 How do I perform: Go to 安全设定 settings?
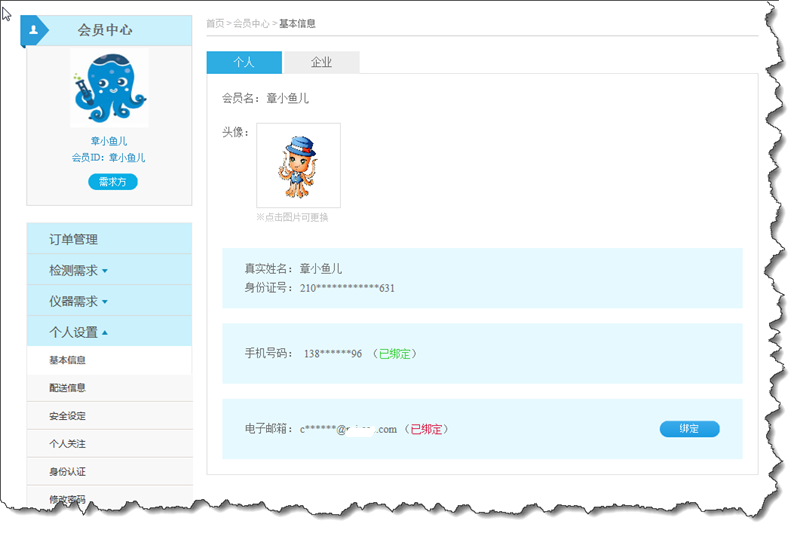(68, 416)
